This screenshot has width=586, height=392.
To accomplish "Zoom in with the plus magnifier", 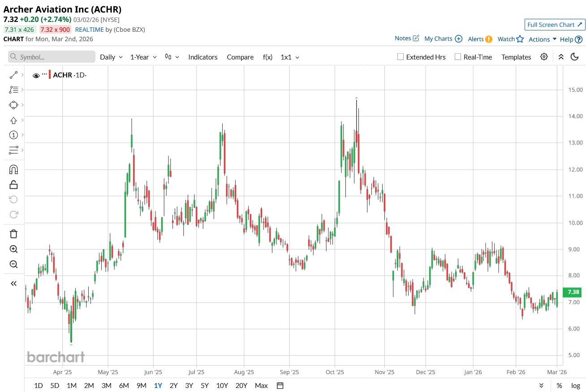I will [13, 249].
